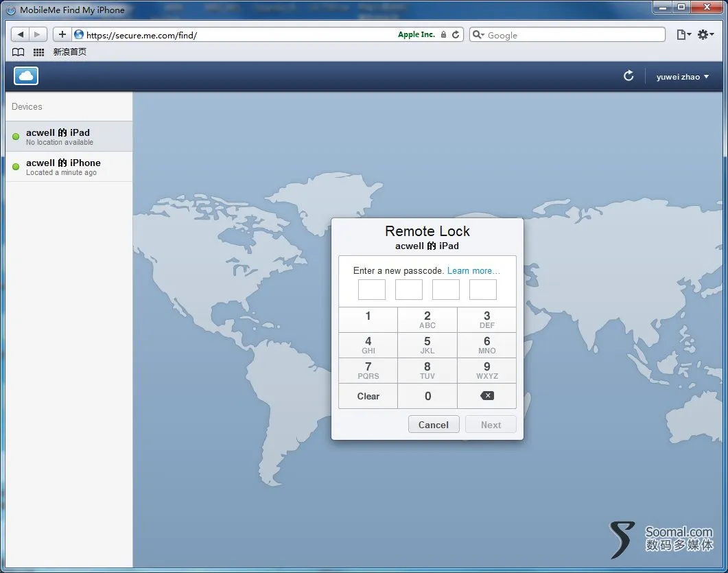Click the third passcode digit box

coord(446,290)
